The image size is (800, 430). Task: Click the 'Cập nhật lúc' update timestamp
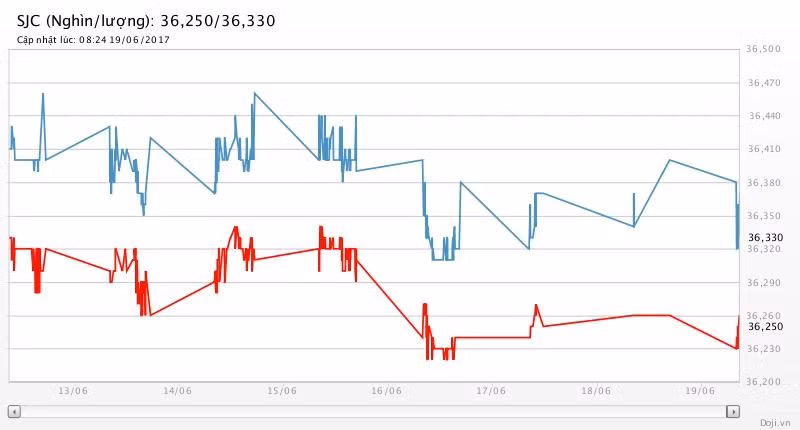pos(93,40)
